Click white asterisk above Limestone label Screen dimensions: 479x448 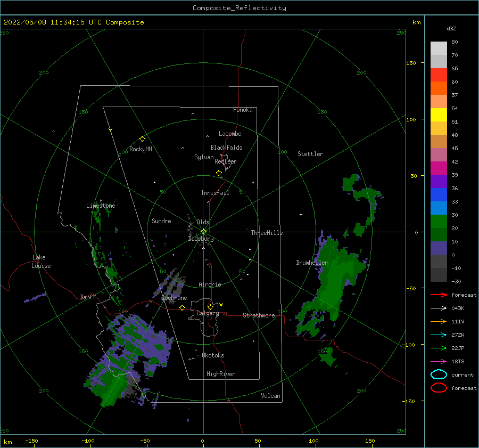(101, 201)
